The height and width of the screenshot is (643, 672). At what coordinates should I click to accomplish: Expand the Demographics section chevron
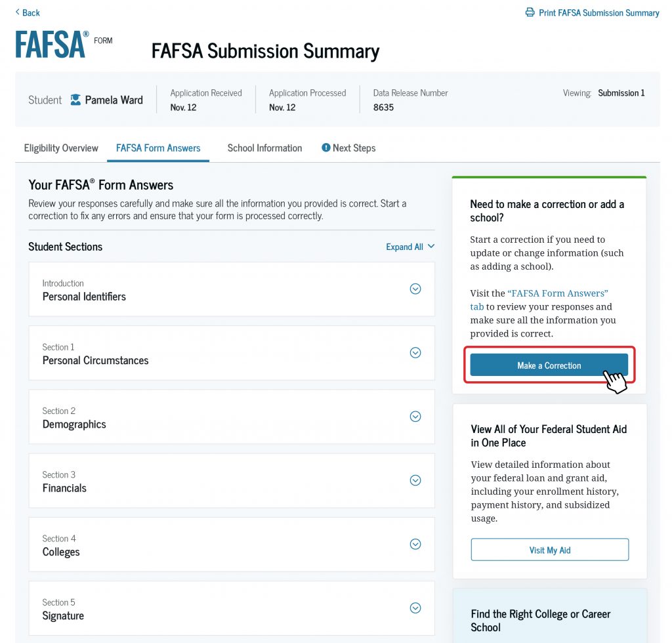[415, 416]
